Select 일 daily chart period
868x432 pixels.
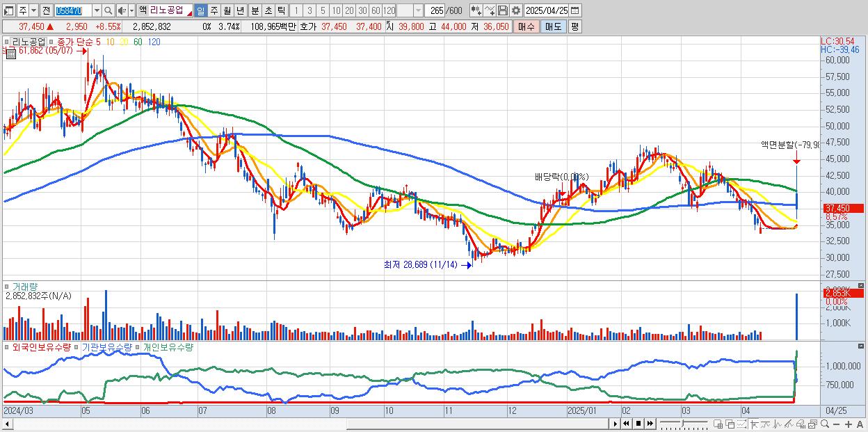[x=200, y=10]
